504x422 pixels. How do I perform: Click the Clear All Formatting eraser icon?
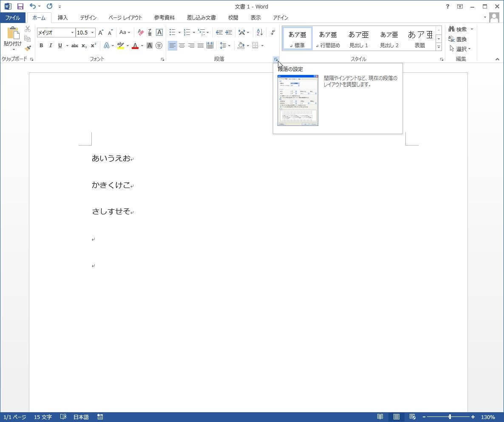tap(141, 32)
